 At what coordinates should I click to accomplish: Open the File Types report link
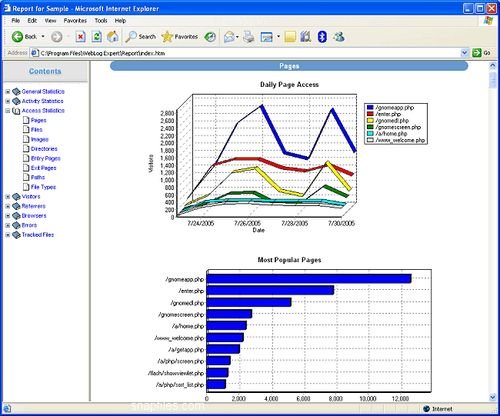click(x=43, y=187)
